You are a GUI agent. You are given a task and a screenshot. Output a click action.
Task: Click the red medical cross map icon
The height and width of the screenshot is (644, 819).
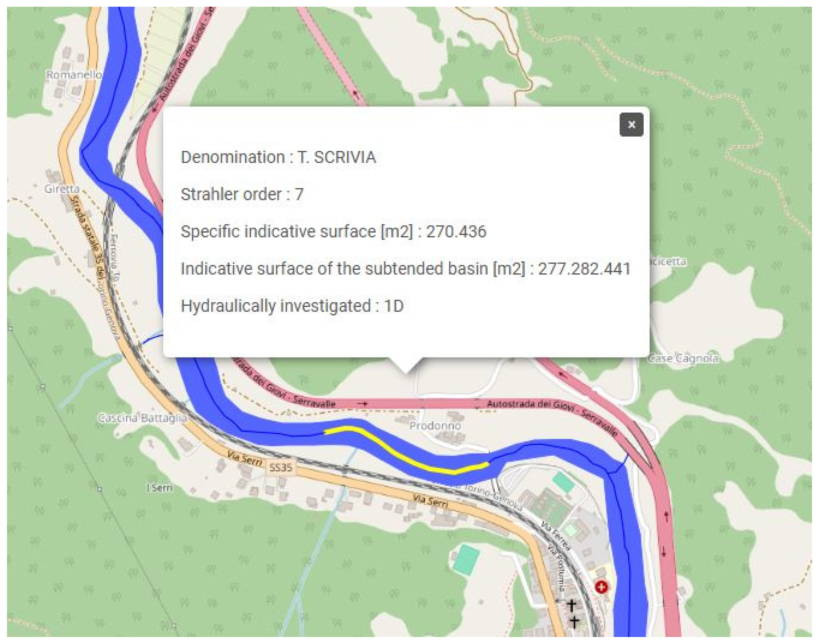tap(601, 587)
